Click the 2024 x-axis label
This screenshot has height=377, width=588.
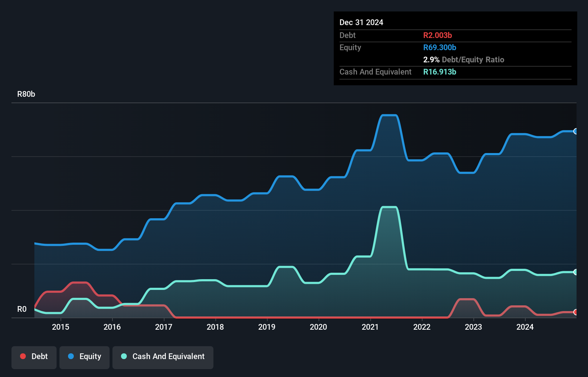tap(525, 327)
